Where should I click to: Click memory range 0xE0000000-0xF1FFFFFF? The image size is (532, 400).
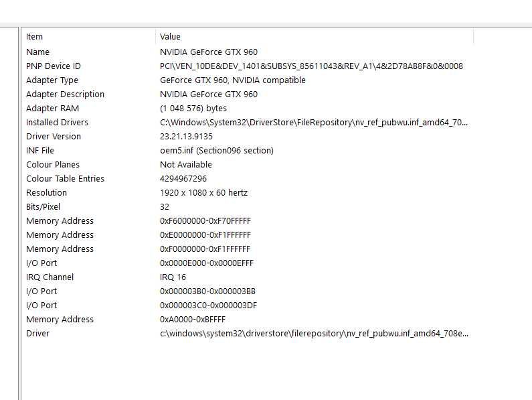pyautogui.click(x=205, y=235)
